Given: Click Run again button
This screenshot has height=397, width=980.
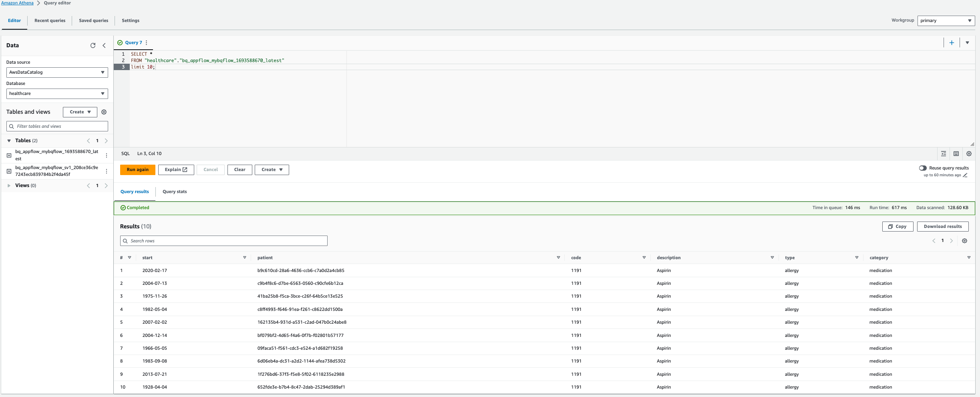Looking at the screenshot, I should (x=137, y=170).
